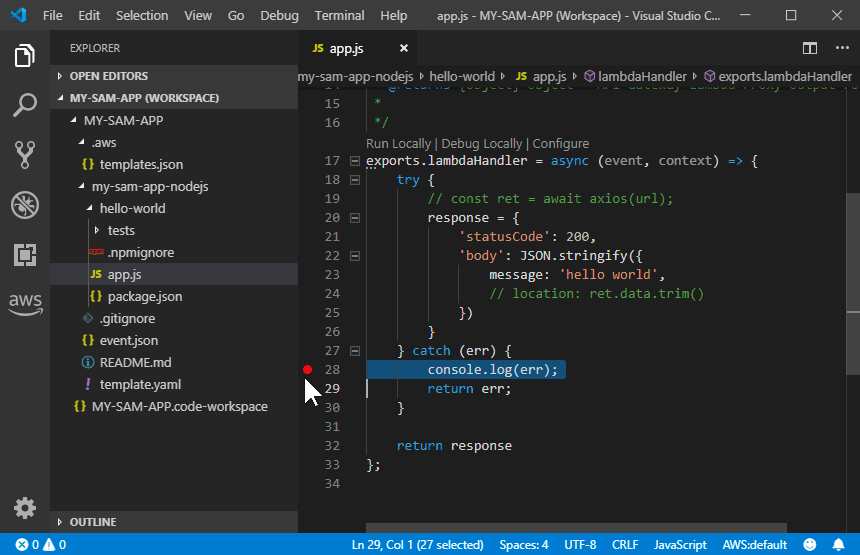This screenshot has width=860, height=555.
Task: Open the Terminal menu
Action: [x=340, y=15]
